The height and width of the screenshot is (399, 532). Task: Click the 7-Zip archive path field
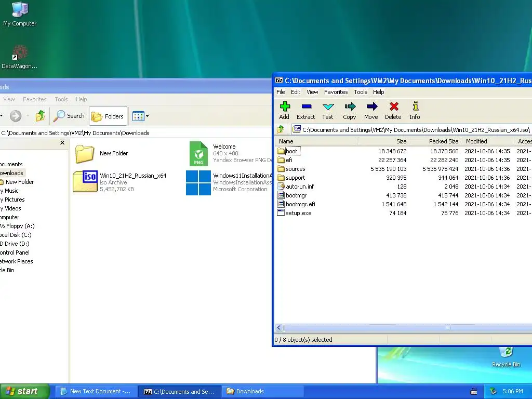coord(411,129)
